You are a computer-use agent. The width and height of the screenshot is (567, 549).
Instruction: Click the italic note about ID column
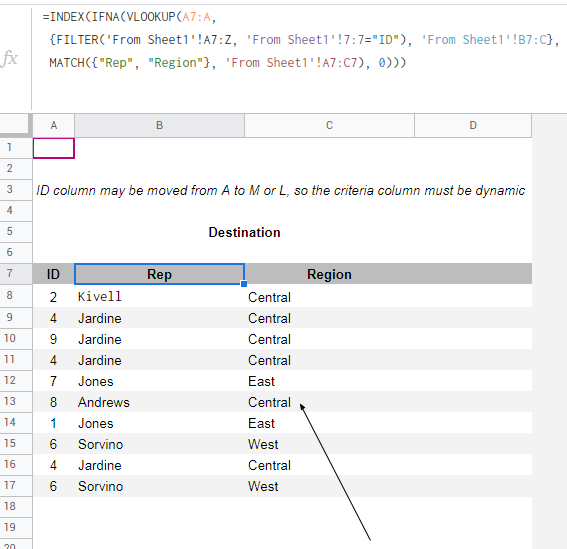click(x=281, y=190)
